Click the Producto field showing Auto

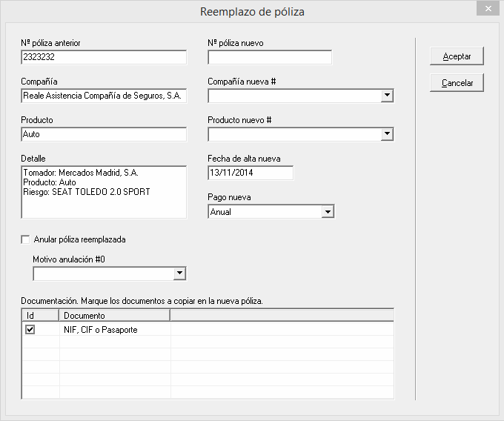pyautogui.click(x=104, y=134)
